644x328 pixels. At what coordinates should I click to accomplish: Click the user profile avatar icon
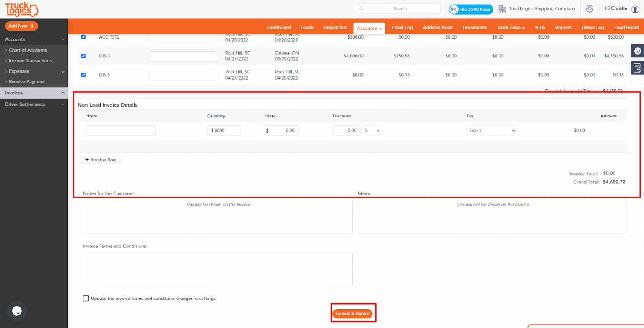(635, 9)
